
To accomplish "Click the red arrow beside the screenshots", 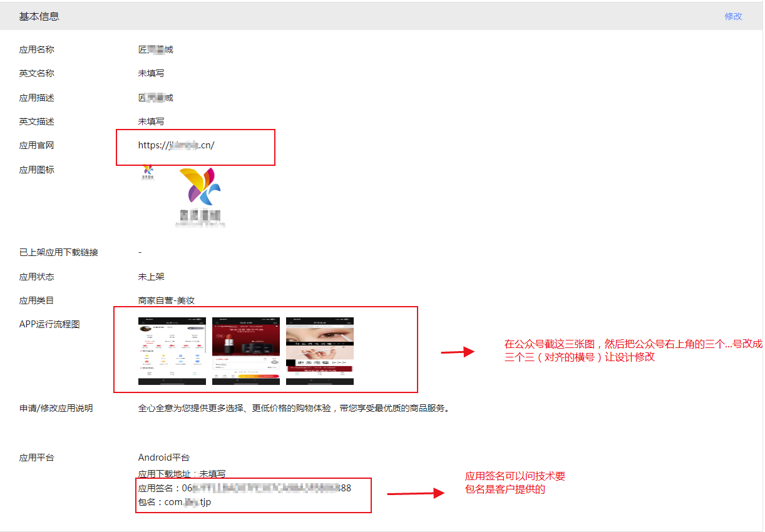I will [x=457, y=352].
